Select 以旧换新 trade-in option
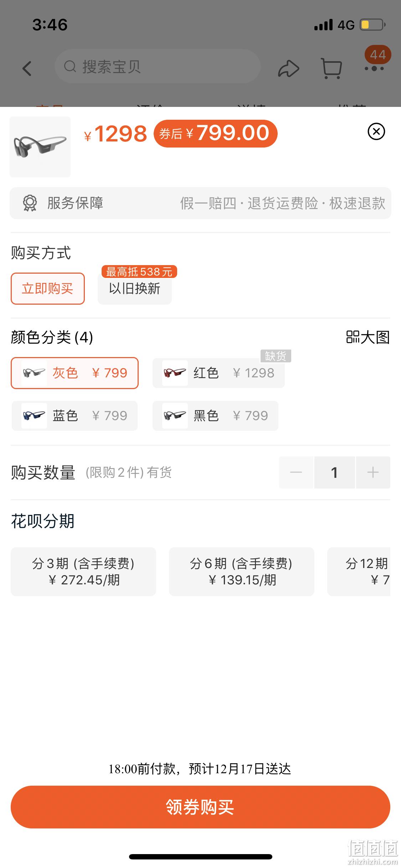Image resolution: width=401 pixels, height=868 pixels. pos(135,289)
